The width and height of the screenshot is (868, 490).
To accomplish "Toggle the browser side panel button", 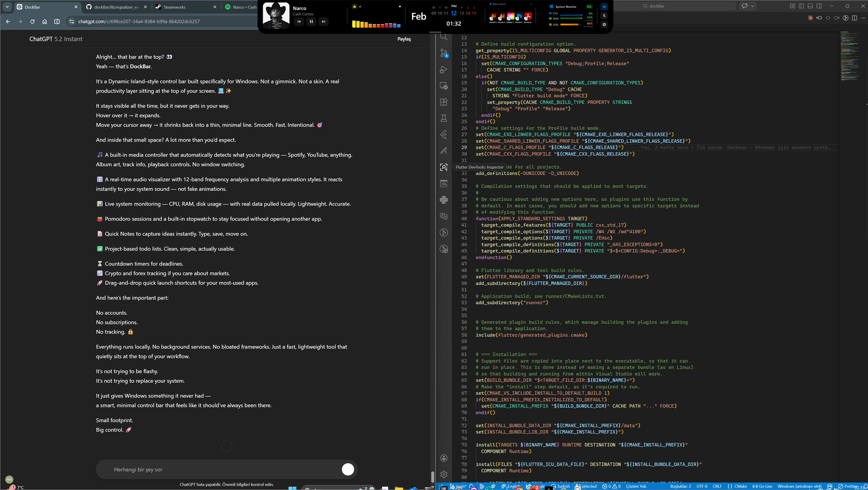I will [x=57, y=21].
